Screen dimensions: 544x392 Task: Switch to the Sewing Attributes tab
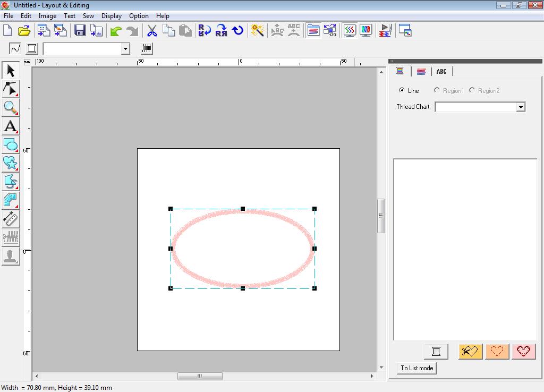pos(421,72)
